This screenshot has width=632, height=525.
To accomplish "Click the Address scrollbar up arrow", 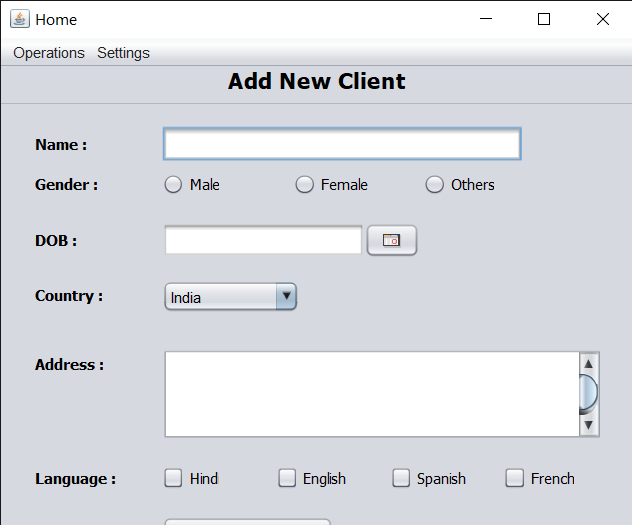I will 588,364.
